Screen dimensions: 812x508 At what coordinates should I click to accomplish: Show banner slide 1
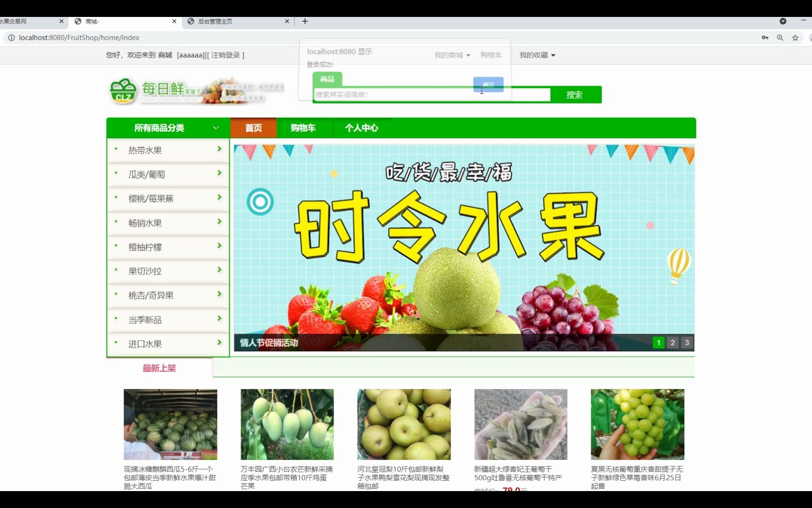(658, 342)
